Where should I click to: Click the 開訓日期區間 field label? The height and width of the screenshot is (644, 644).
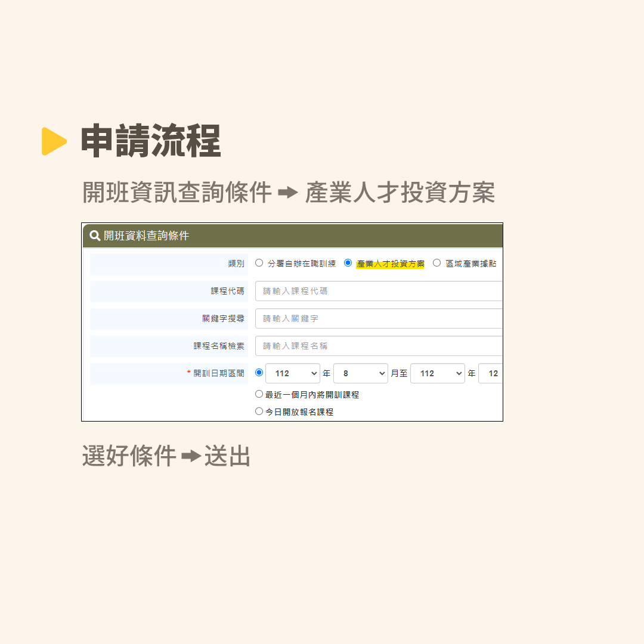[219, 373]
